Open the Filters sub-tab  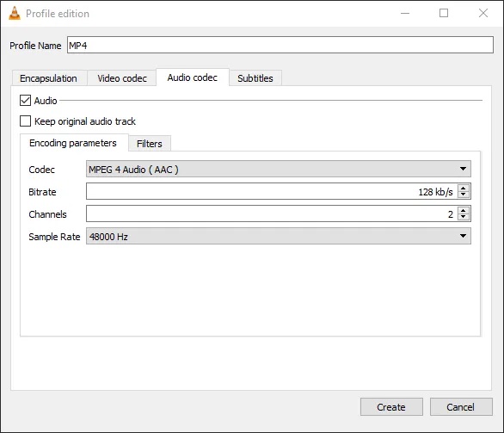click(150, 144)
